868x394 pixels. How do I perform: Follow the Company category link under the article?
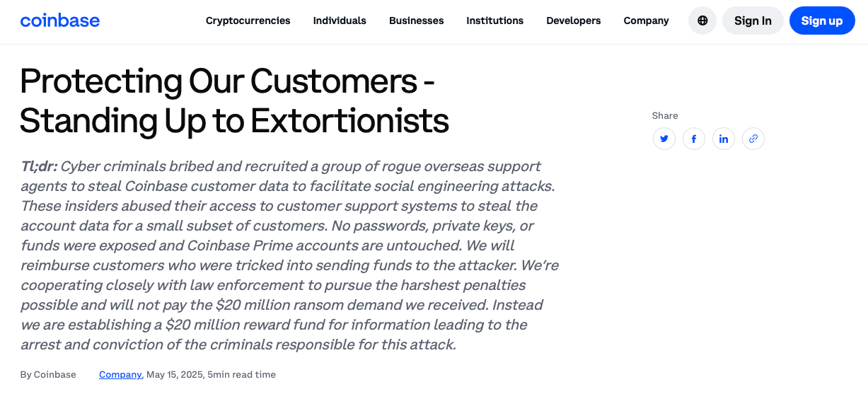pos(120,375)
